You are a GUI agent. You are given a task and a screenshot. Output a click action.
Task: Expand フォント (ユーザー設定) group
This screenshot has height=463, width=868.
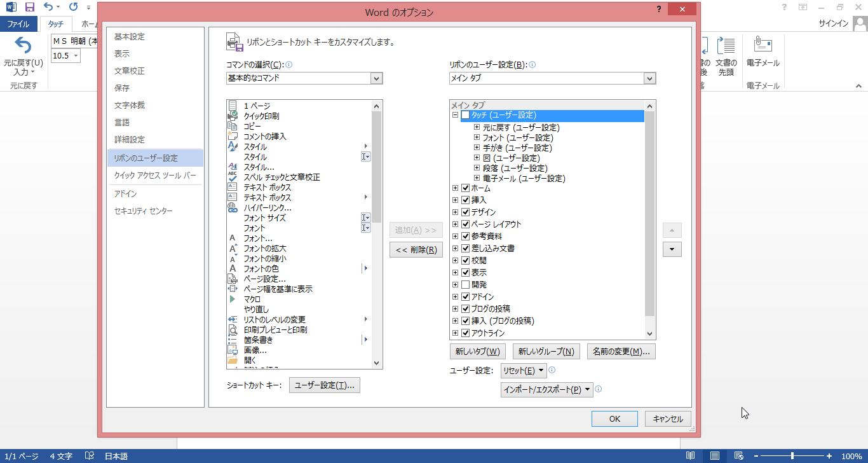[x=477, y=137]
